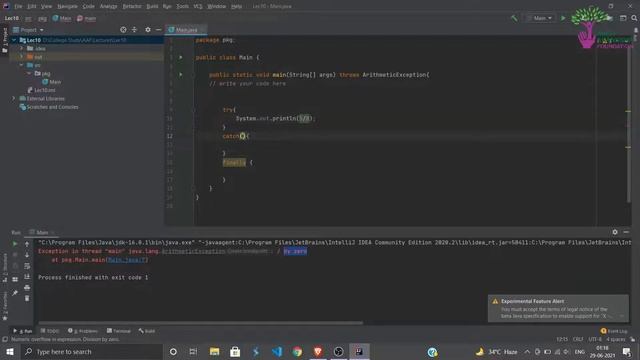Hide the Project tool window with the minus icon

pyautogui.click(x=158, y=30)
